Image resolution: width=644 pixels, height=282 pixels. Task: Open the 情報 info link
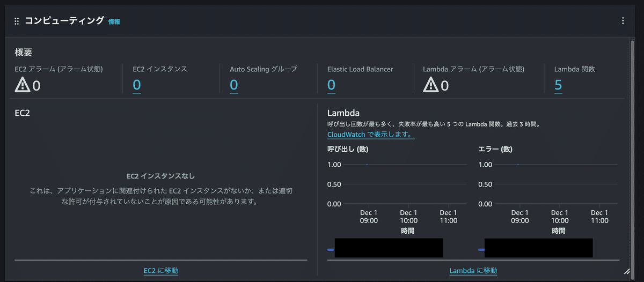pos(114,21)
